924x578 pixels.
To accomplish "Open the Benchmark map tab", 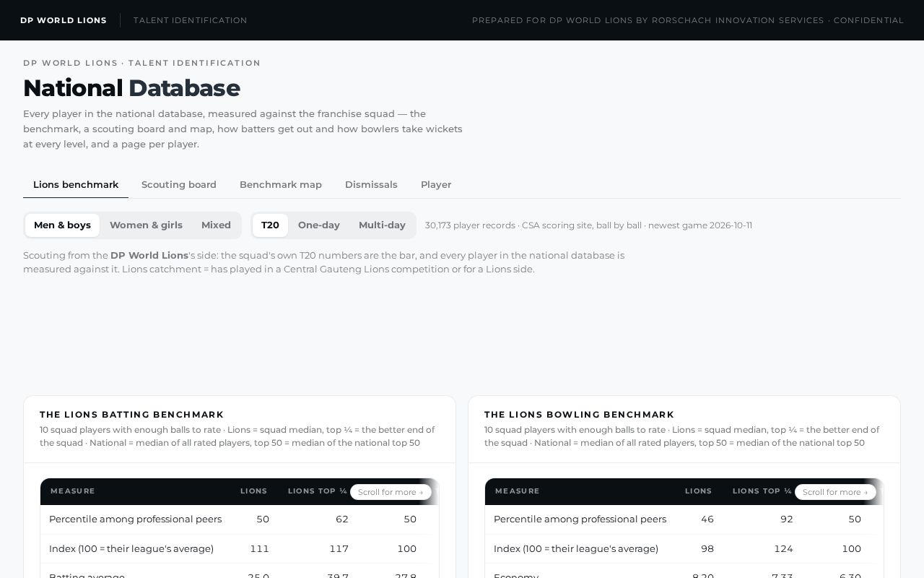I will point(281,184).
